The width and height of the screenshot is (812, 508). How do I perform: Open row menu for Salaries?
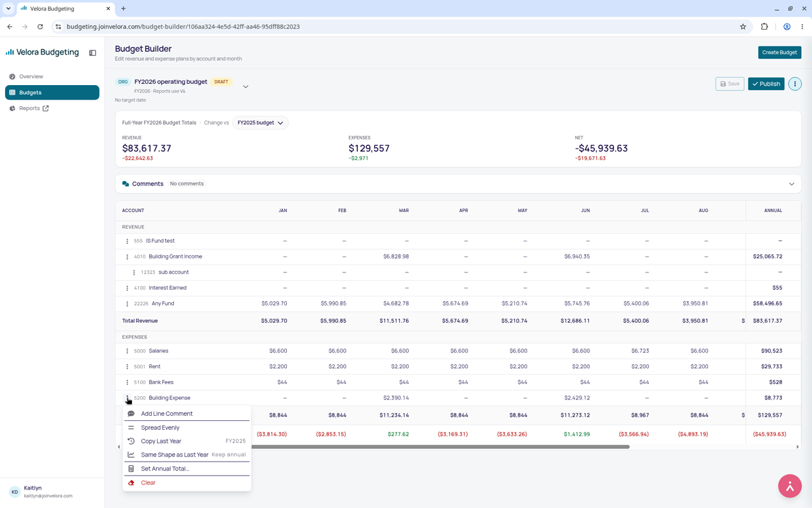[x=127, y=351]
